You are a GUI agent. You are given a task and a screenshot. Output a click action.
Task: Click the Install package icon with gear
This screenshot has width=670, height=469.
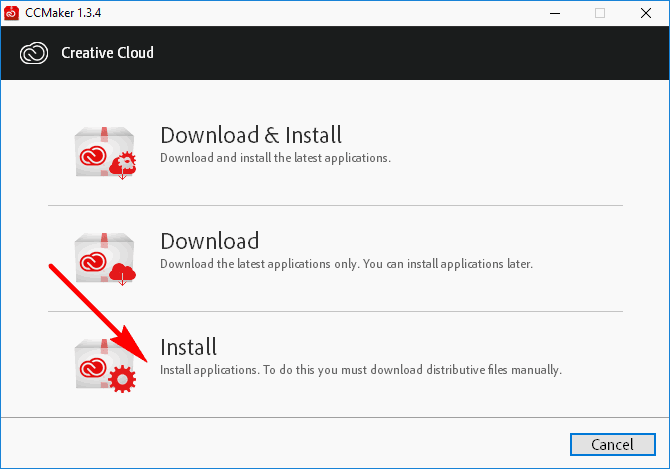tap(105, 365)
